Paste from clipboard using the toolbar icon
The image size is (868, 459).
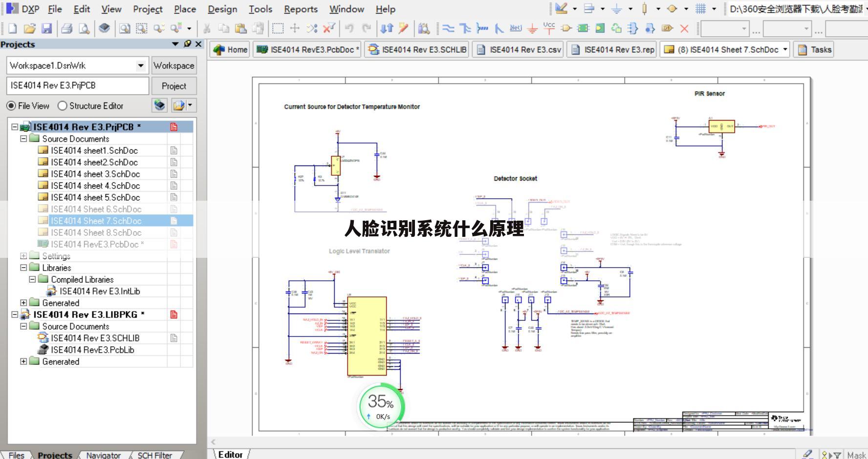click(240, 29)
